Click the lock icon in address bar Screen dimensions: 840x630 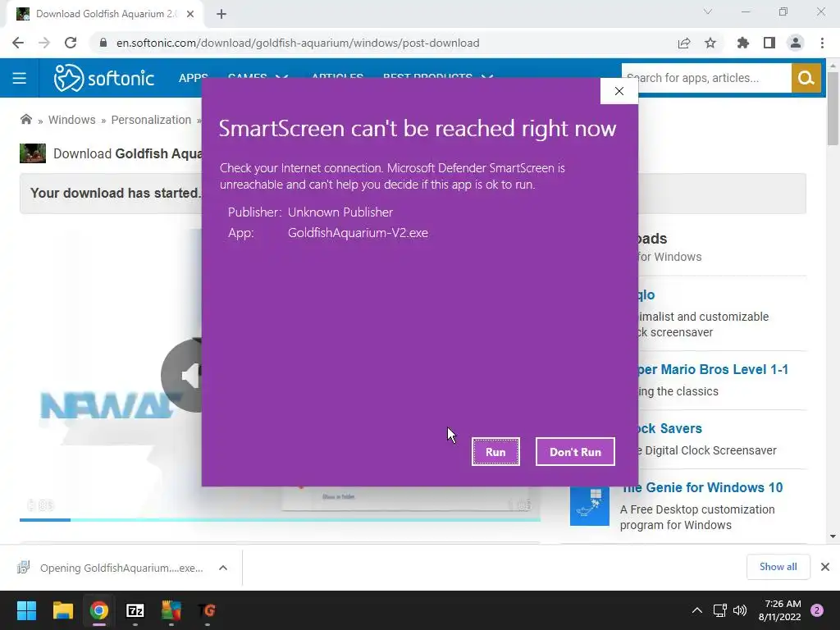103,43
